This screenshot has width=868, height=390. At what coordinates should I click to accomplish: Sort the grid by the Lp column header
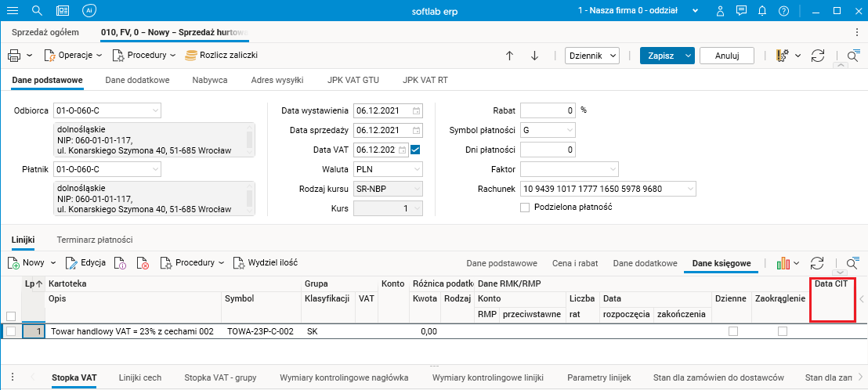[33, 283]
